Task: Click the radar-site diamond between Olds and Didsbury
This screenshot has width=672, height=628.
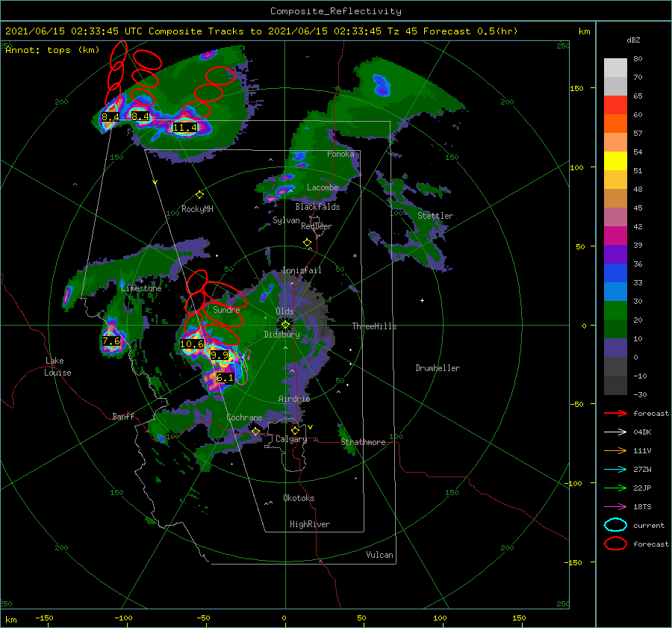Action: 285,325
